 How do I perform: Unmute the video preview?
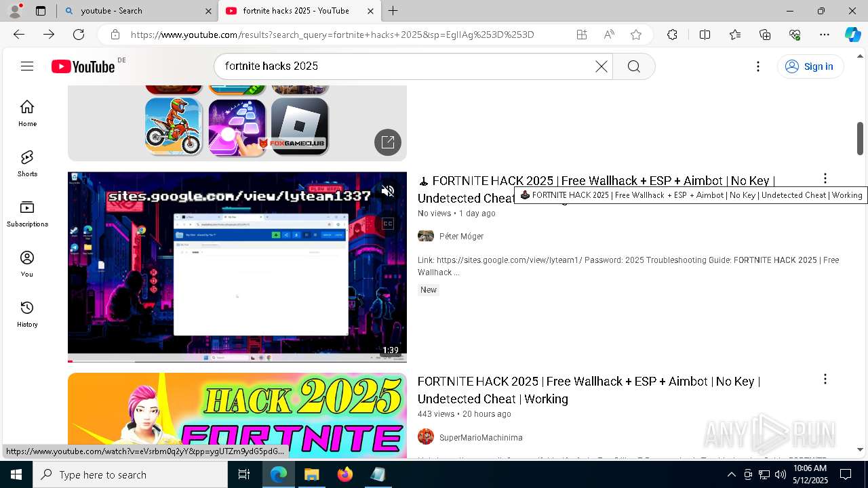(x=388, y=192)
